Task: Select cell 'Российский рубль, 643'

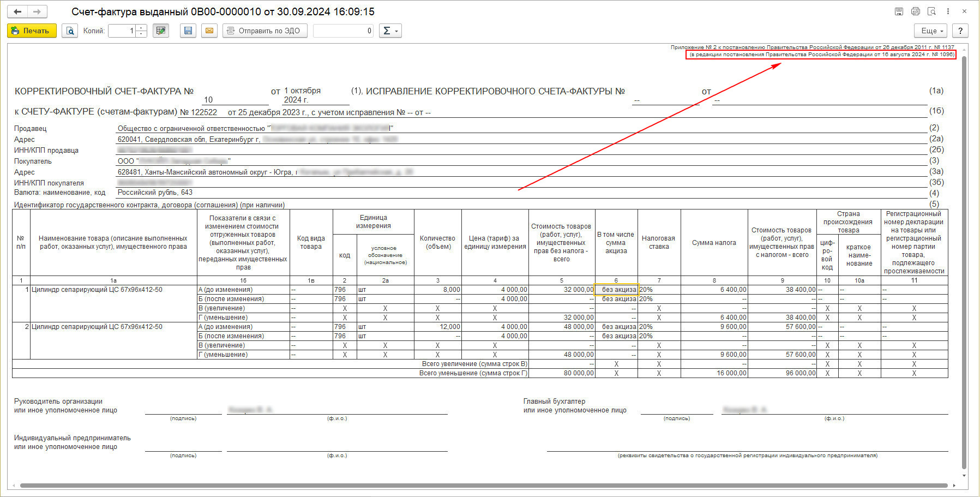Action: (x=155, y=192)
